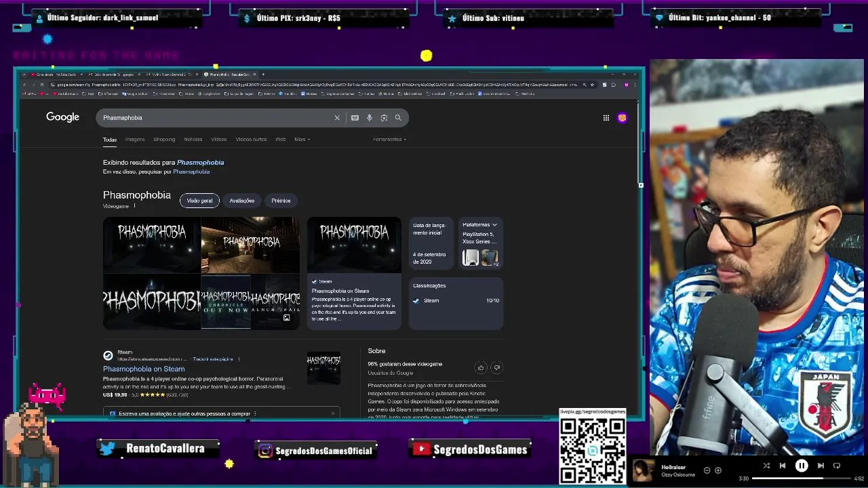
Task: Click Ozzy Osbourne artist name
Action: point(679,475)
